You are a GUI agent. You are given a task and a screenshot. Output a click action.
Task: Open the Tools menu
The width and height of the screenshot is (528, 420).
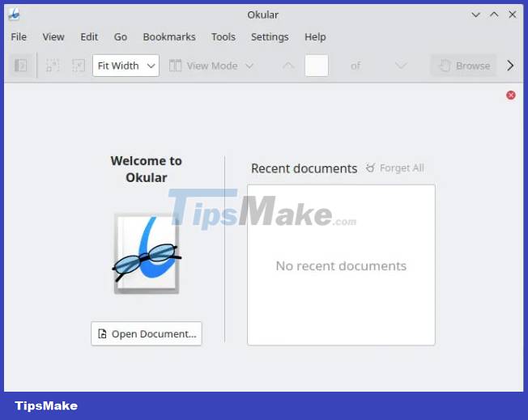[224, 36]
